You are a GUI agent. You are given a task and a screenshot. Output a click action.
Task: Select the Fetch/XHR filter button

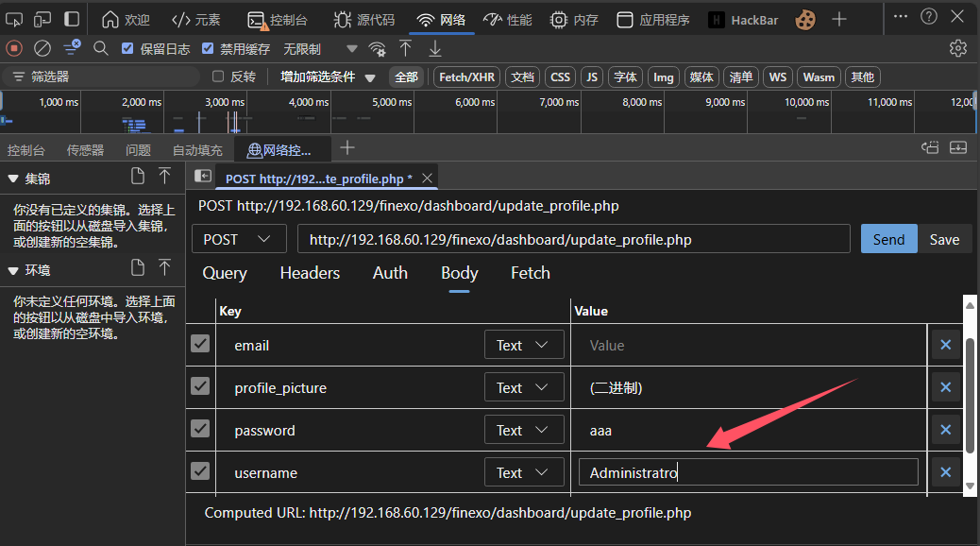pos(466,77)
